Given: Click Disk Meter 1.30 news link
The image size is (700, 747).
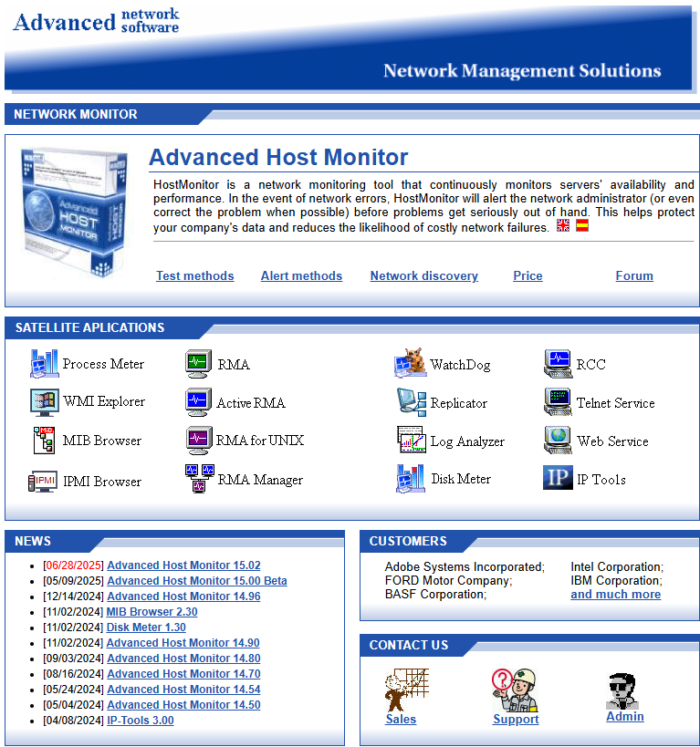Looking at the screenshot, I should point(146,628).
